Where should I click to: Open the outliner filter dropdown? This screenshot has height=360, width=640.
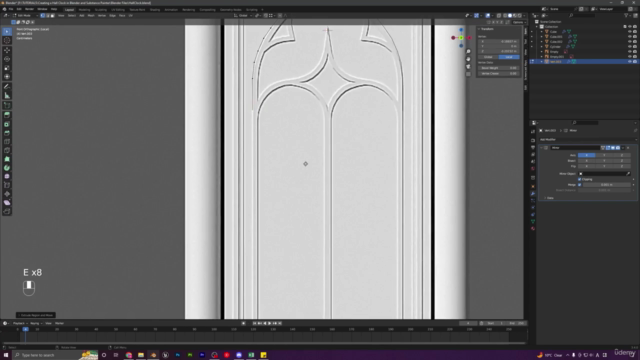(x=627, y=16)
